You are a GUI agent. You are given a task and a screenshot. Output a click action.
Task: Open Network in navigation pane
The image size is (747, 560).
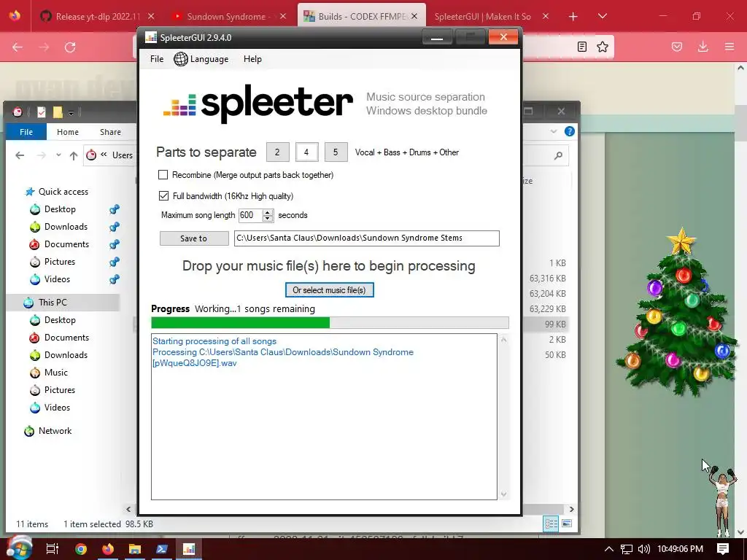[x=55, y=431]
